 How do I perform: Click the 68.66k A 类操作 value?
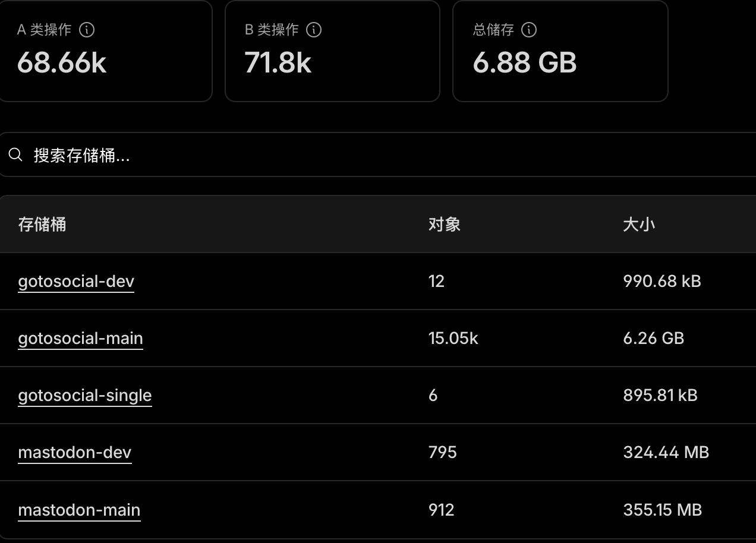point(62,62)
